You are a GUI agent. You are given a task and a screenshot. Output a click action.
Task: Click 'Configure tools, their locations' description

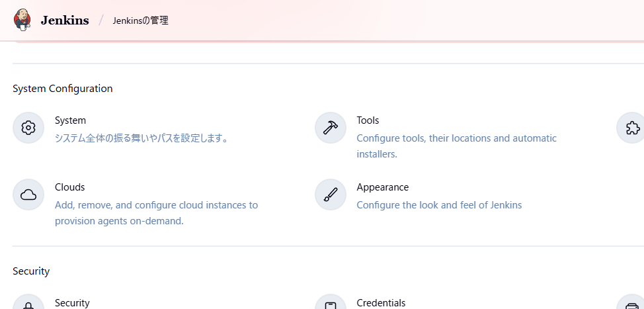[456, 138]
